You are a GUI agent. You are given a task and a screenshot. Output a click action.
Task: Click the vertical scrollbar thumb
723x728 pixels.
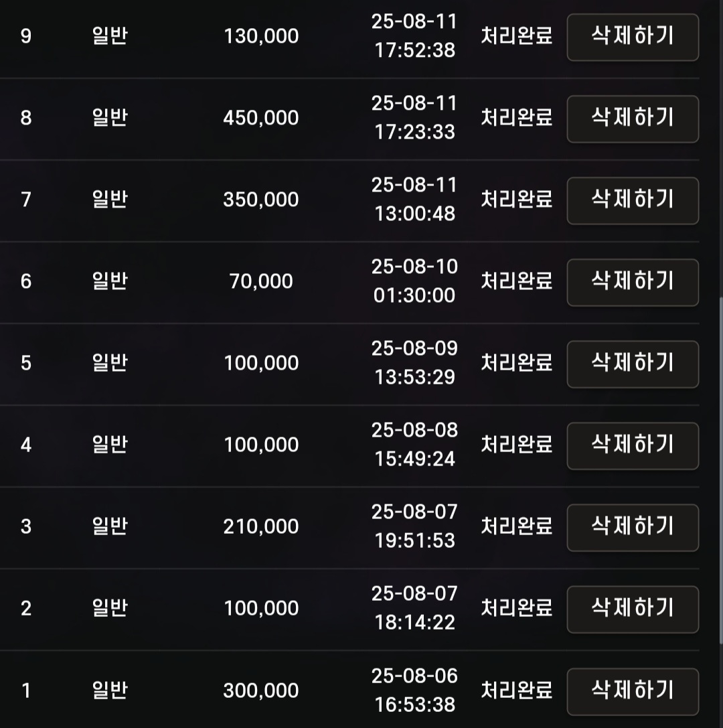721,470
